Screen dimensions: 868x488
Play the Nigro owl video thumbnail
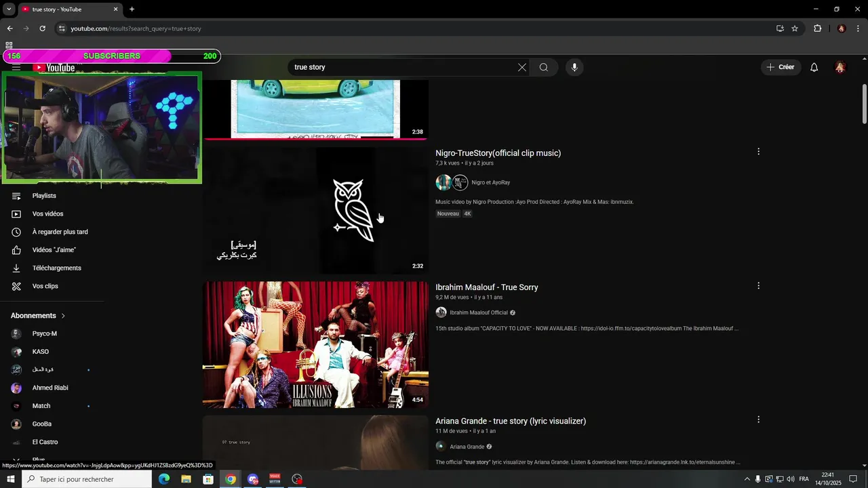pyautogui.click(x=315, y=211)
